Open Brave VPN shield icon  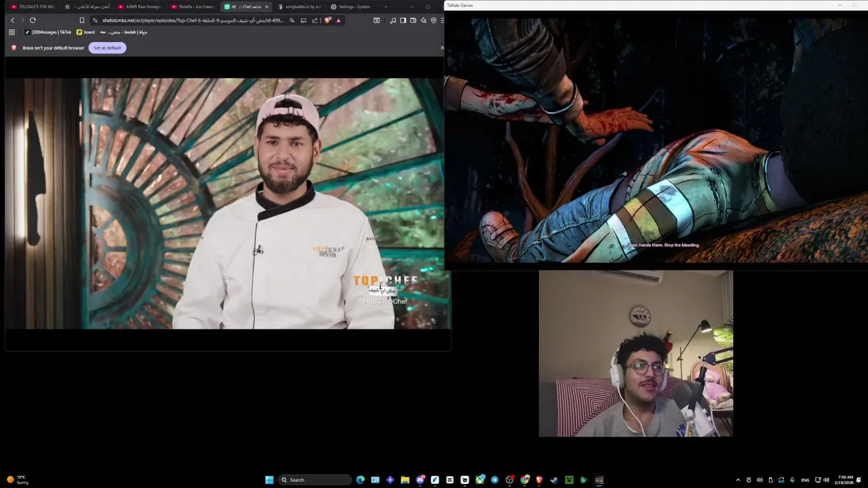tap(433, 20)
